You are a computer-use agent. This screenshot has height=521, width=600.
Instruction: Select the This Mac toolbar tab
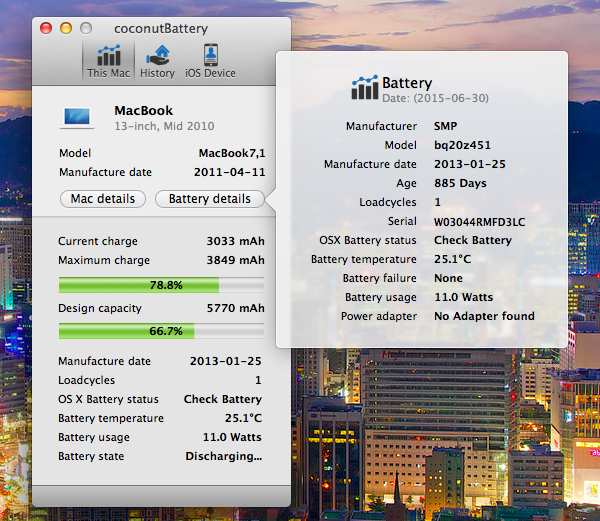click(x=108, y=61)
